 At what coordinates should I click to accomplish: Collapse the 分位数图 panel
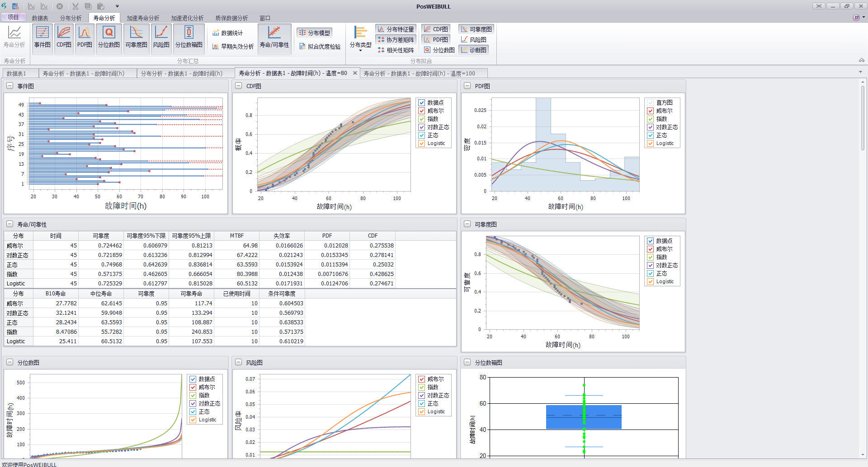pyautogui.click(x=10, y=362)
